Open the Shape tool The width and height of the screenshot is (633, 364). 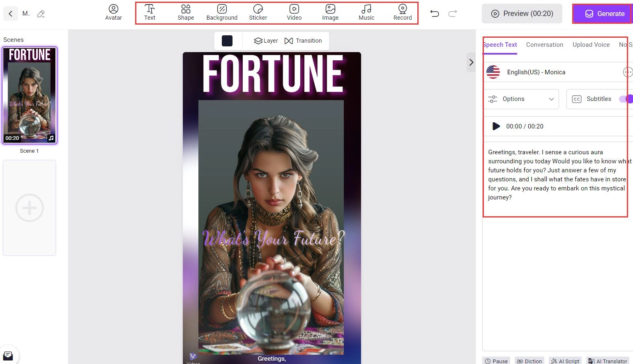point(186,12)
